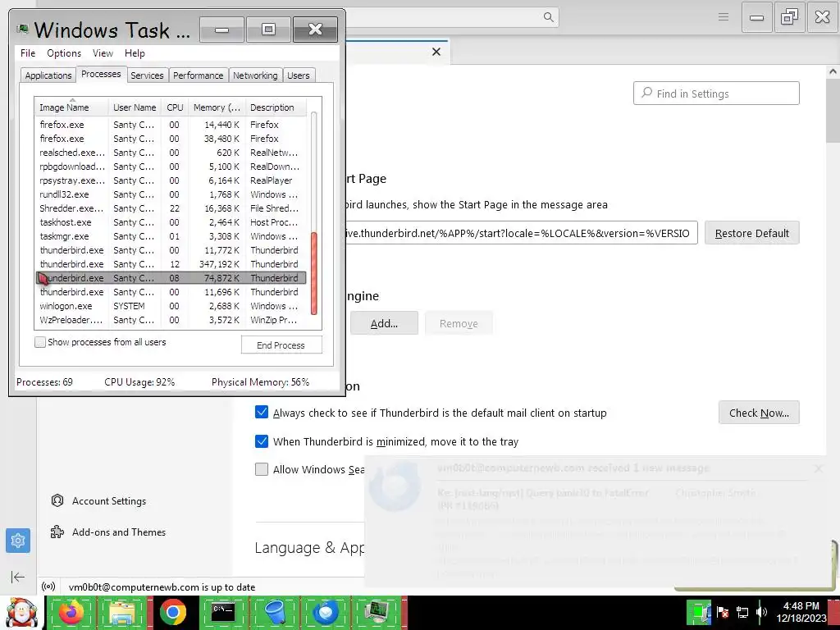Select the taskhost.exe process row
The image size is (840, 630).
point(171,222)
